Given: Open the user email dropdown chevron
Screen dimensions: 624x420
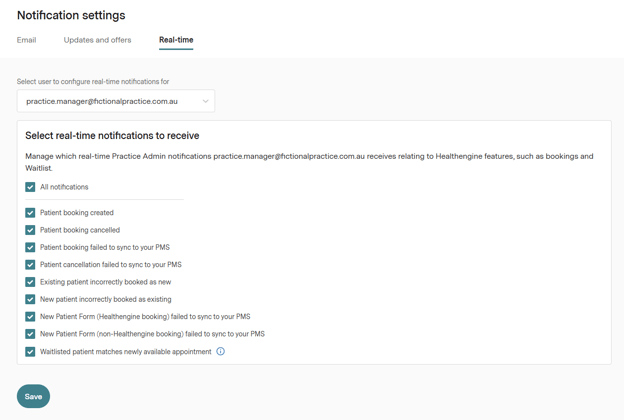Looking at the screenshot, I should [205, 101].
